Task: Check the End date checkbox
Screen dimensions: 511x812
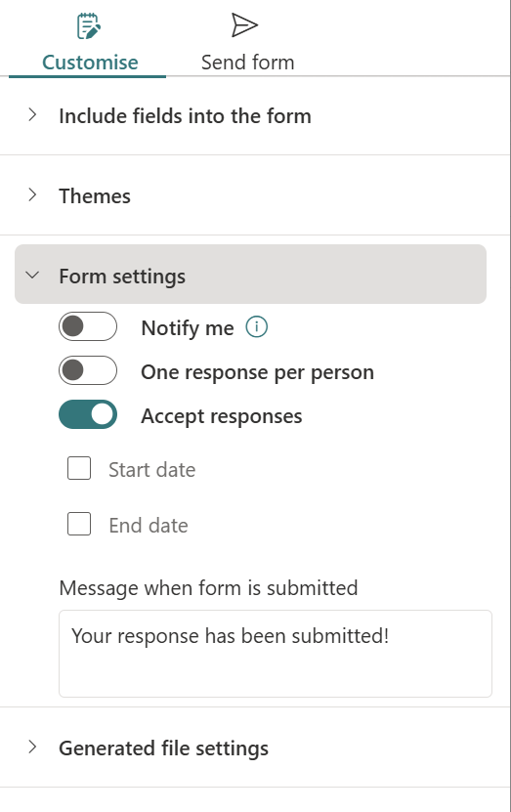Action: tap(79, 524)
